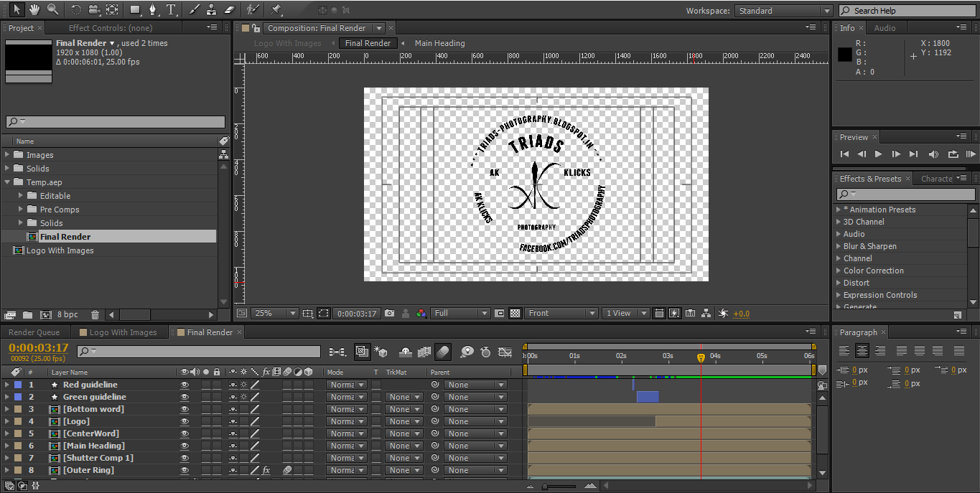Toggle the transparency grid in viewer
980x493 pixels.
pyautogui.click(x=515, y=313)
